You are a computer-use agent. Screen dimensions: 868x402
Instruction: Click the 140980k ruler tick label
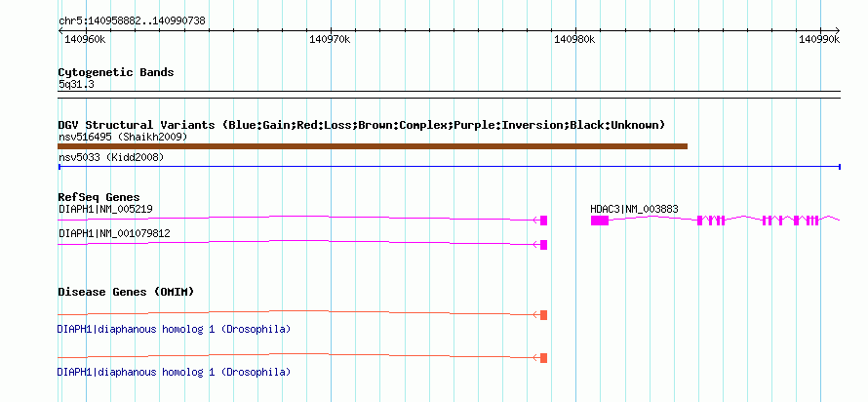[574, 39]
